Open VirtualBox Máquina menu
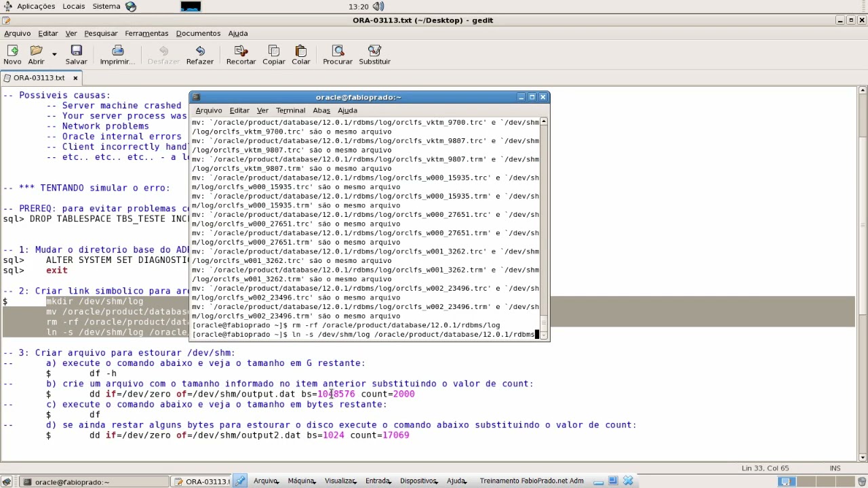Viewport: 868px width, 488px height. pyautogui.click(x=302, y=481)
